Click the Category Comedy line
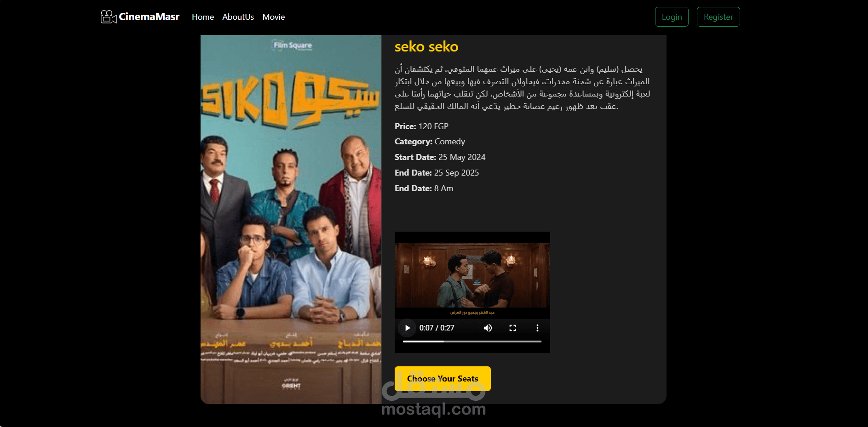The image size is (868, 427). click(430, 142)
